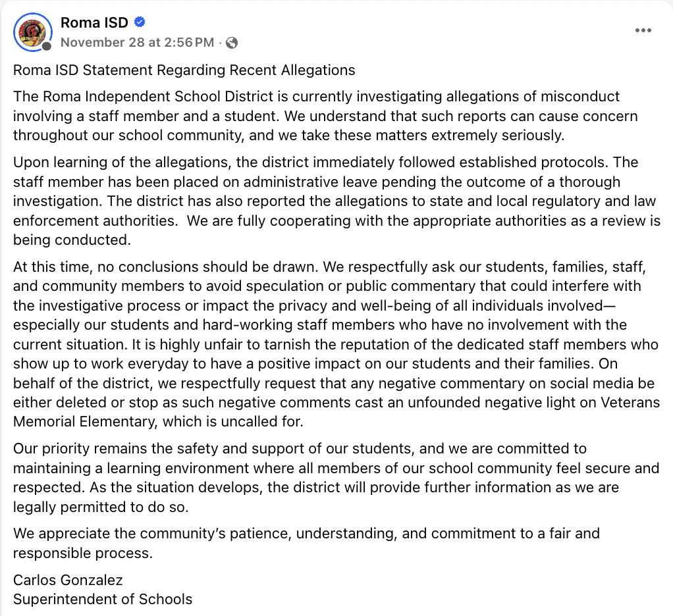Click the post heading about Recent Allegations
Viewport: 673px width, 616px height.
click(184, 70)
